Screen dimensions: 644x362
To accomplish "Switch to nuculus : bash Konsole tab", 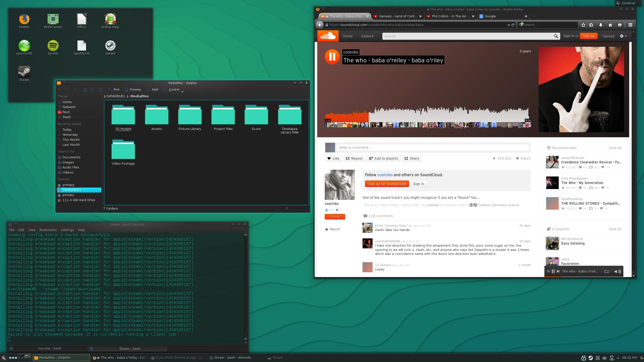I will coord(48,348).
